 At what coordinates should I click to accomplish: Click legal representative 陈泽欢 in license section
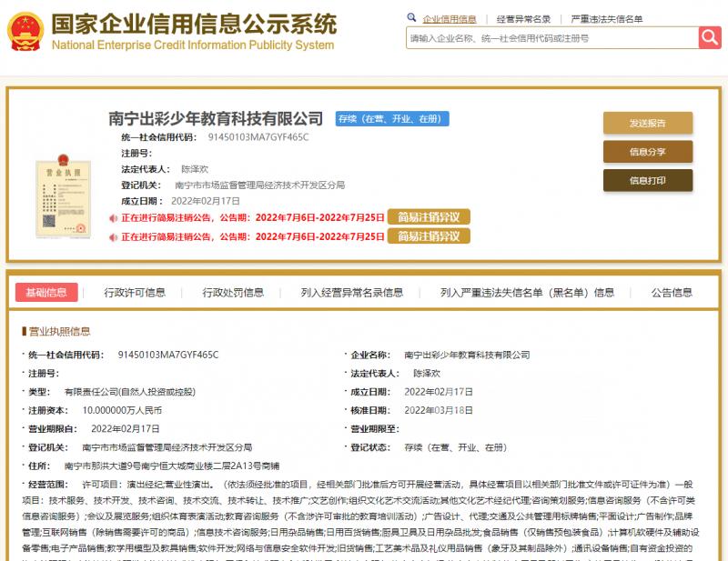pos(427,374)
